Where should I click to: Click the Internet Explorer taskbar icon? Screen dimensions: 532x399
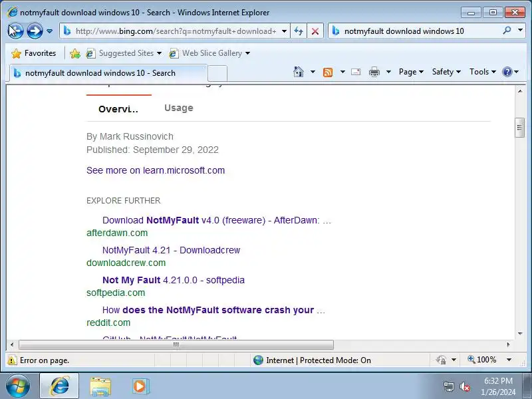pyautogui.click(x=59, y=386)
